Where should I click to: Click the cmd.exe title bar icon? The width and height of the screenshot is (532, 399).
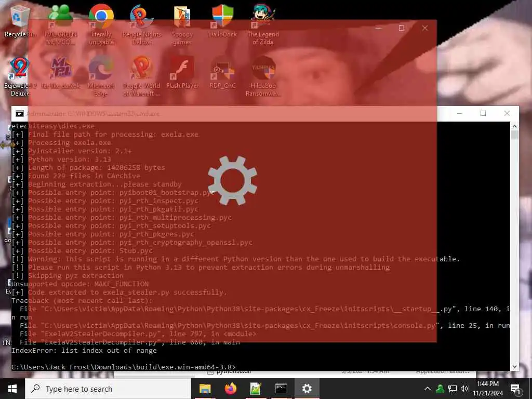coord(20,114)
